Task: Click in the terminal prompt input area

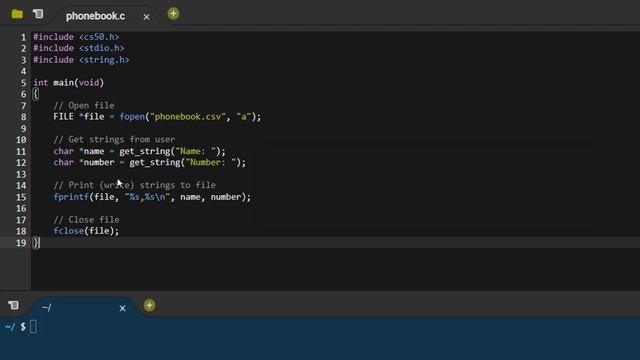Action: [33, 327]
